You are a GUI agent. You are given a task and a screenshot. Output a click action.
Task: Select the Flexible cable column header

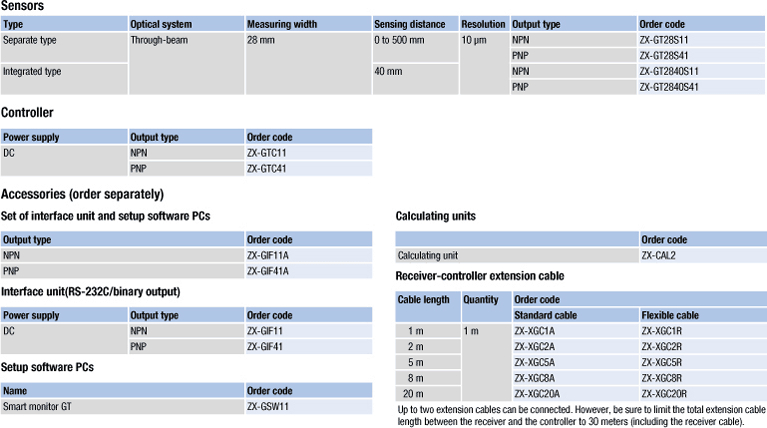(x=670, y=315)
